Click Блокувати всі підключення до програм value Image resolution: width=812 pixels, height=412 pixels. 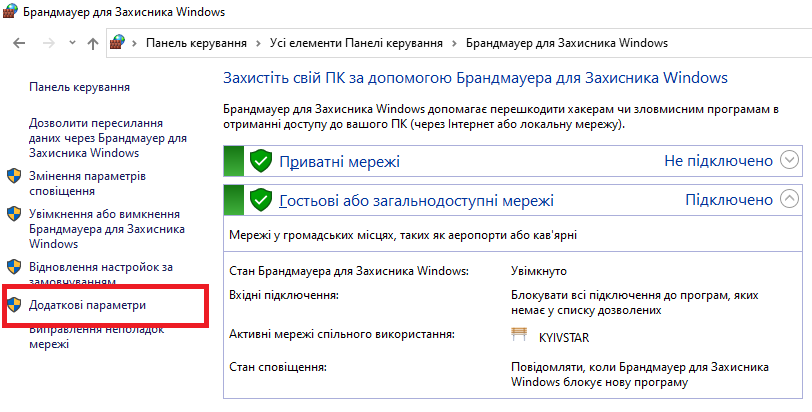pyautogui.click(x=635, y=303)
